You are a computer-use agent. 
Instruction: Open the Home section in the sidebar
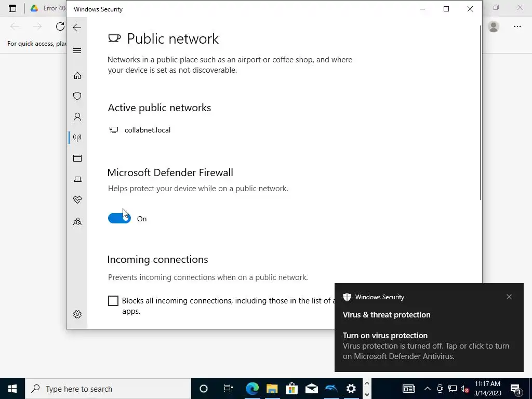(77, 75)
